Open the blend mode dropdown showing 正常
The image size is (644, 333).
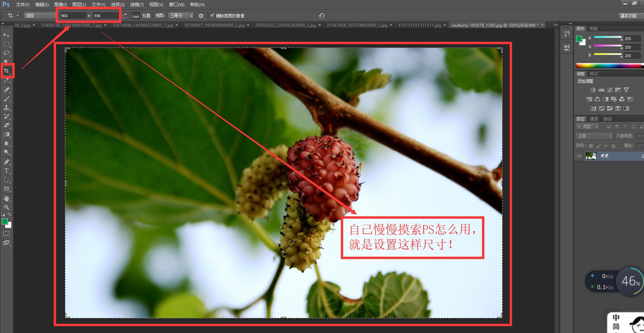594,136
